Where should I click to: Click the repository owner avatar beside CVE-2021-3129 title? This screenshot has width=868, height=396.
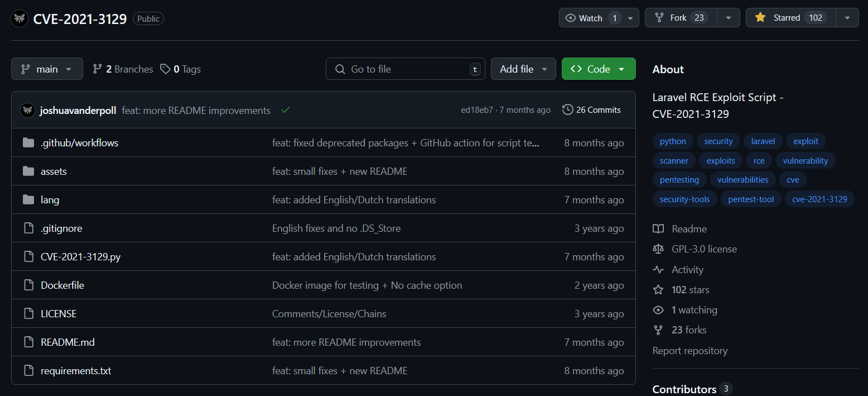coord(19,18)
